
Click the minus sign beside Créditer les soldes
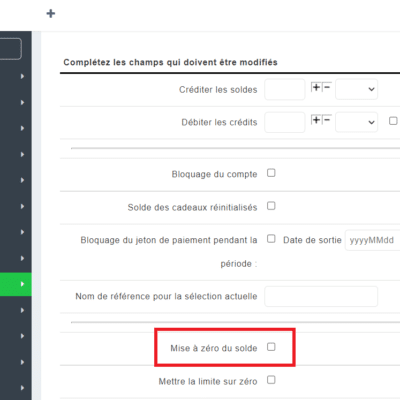click(x=327, y=87)
